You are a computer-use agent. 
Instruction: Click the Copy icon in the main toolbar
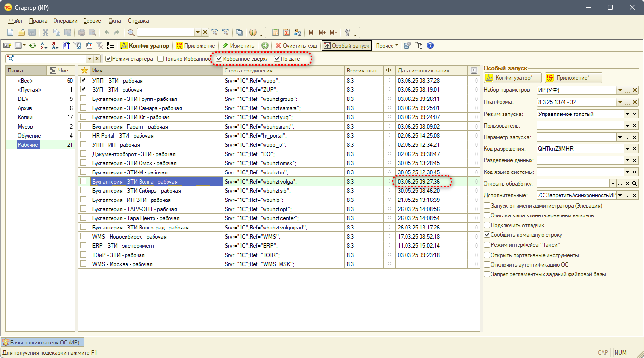pos(56,32)
